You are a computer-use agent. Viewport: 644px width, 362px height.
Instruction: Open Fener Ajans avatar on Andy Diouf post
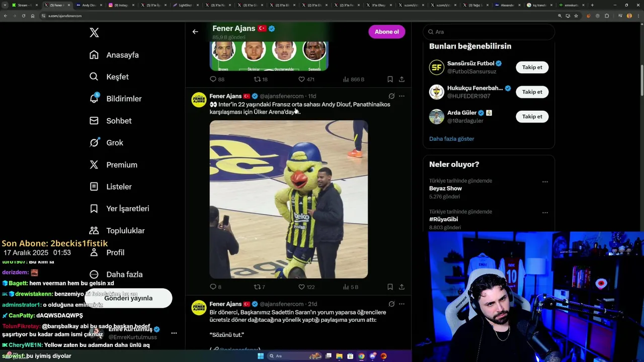tap(199, 100)
